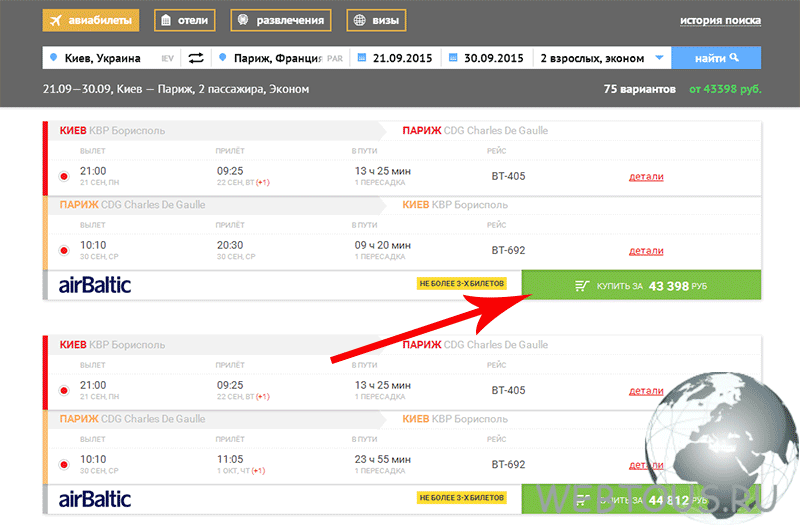
Task: Click the location pin before Париж, Франция
Action: click(x=222, y=58)
